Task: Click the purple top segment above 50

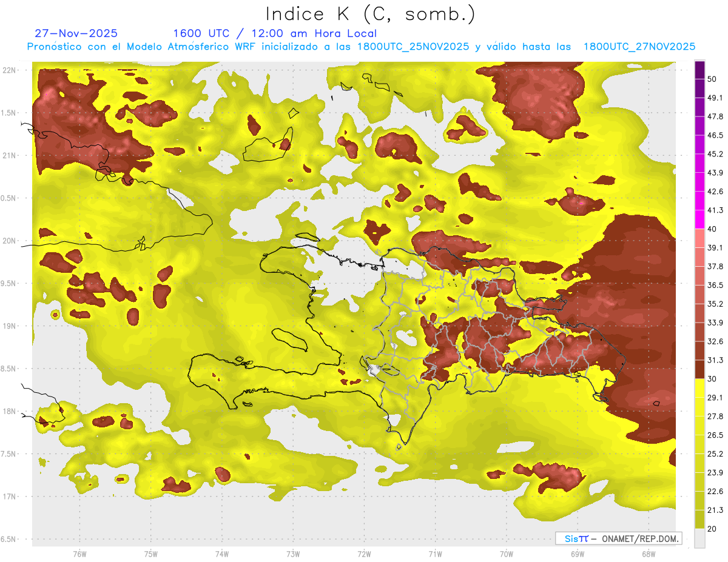Action: pos(699,70)
